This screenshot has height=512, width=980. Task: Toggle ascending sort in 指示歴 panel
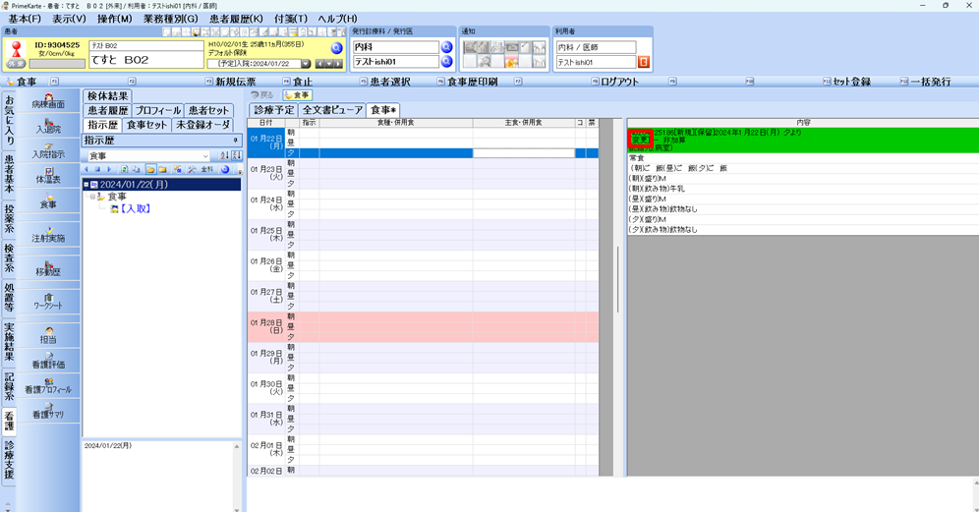point(224,155)
